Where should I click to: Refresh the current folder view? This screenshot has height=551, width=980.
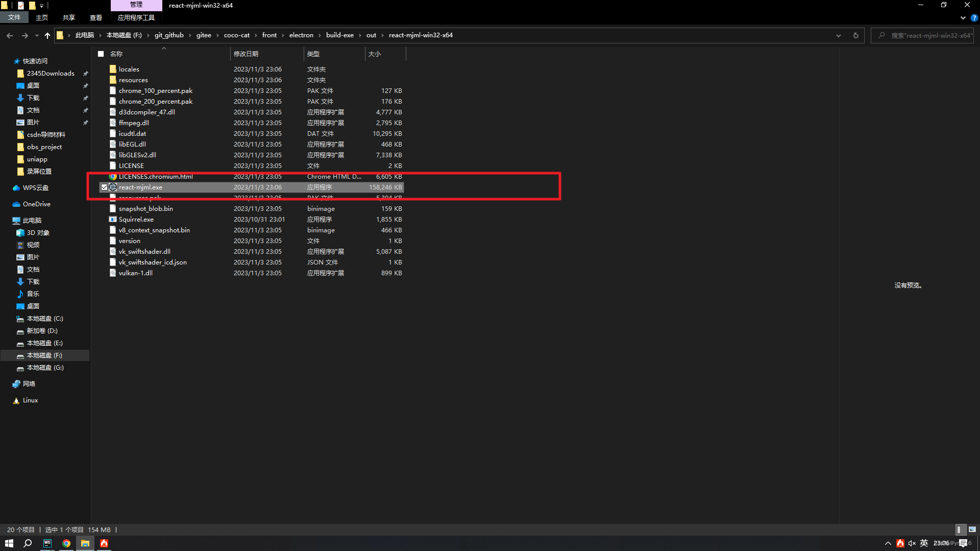click(x=856, y=35)
